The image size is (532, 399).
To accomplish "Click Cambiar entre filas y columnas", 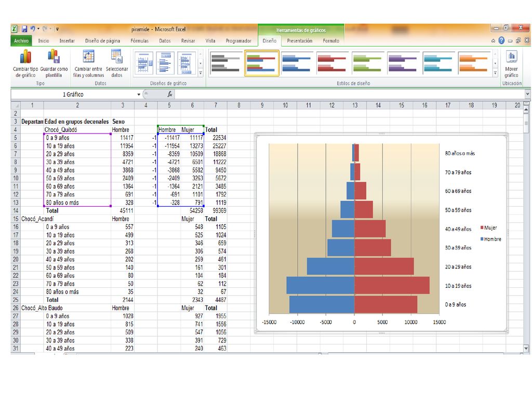I will [88, 64].
